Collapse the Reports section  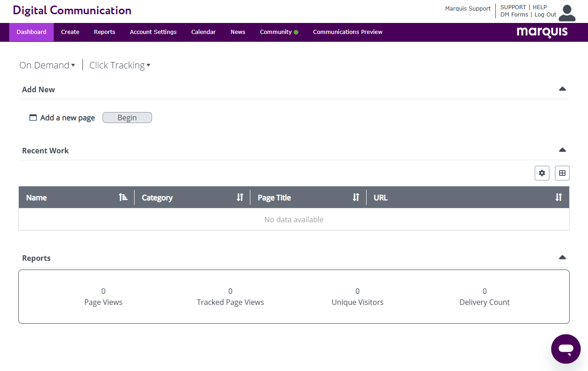pyautogui.click(x=562, y=258)
